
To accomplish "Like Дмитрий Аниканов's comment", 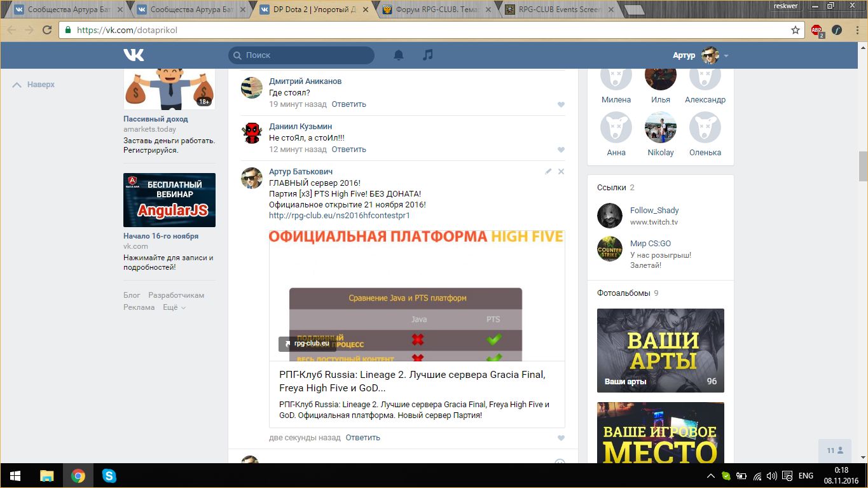I will [x=561, y=105].
